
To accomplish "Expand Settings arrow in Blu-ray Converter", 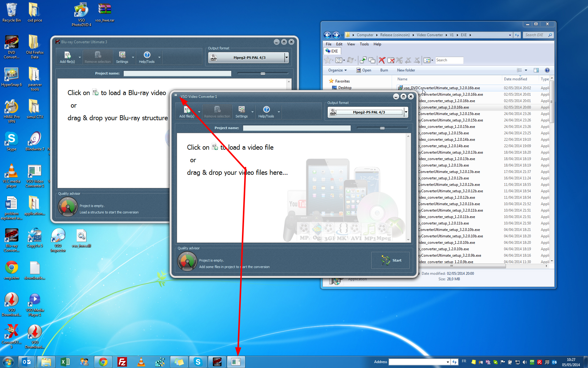I will click(x=133, y=57).
